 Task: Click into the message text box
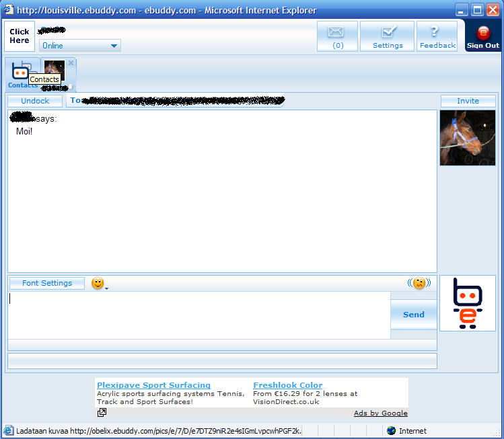[199, 315]
